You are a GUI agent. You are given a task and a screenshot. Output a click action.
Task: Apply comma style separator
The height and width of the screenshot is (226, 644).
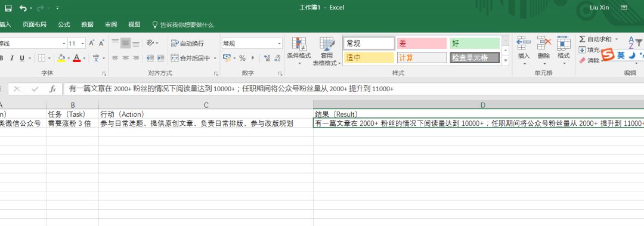(x=253, y=58)
